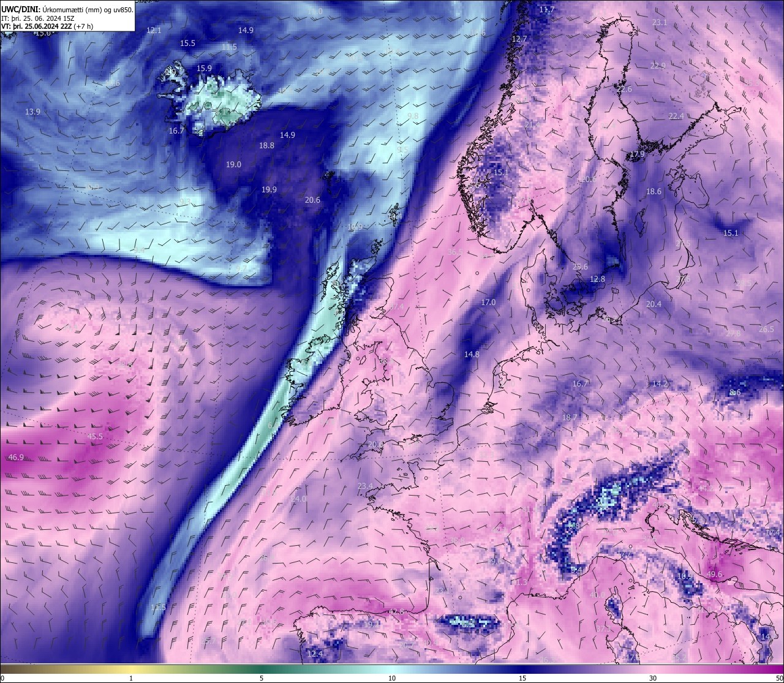Click the 25.6 value near Denmark

click(580, 266)
